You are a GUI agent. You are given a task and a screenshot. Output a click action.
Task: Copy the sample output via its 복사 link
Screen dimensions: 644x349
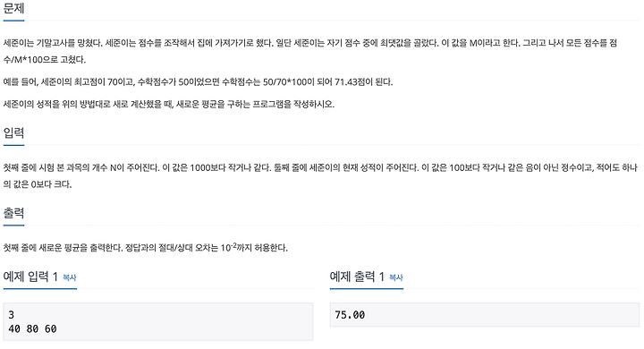pos(396,278)
